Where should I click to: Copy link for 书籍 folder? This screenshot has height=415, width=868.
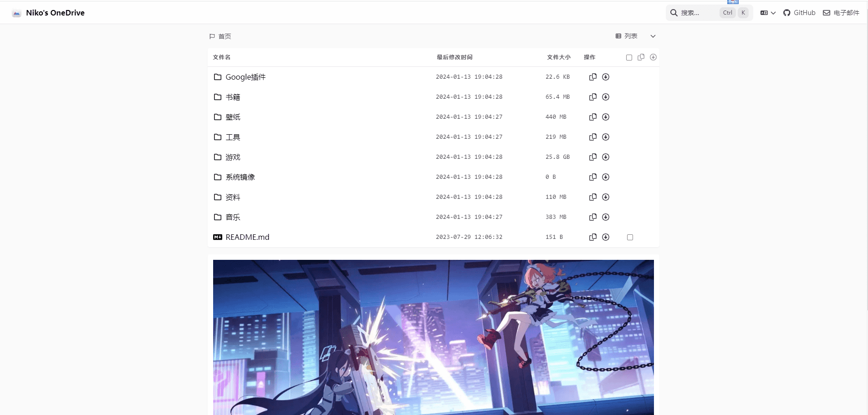click(592, 97)
